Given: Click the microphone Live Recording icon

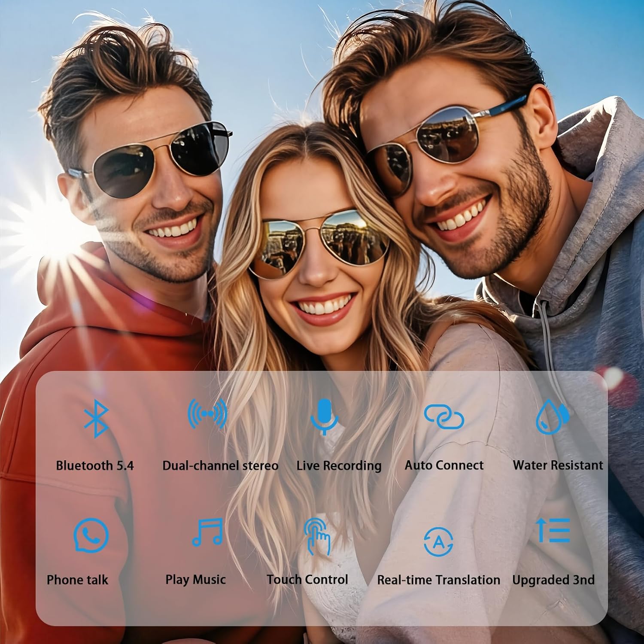Looking at the screenshot, I should tap(325, 417).
